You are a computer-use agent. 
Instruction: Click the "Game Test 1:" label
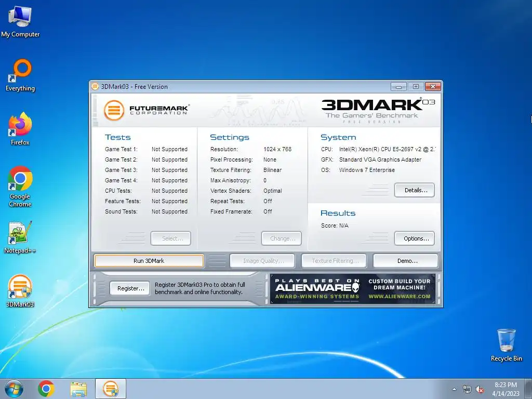click(121, 149)
